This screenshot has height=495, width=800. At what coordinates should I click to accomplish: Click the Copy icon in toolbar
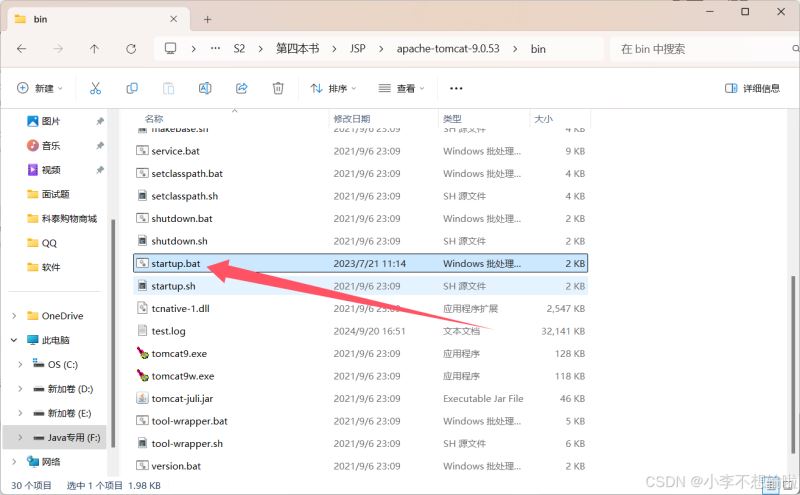click(x=132, y=88)
